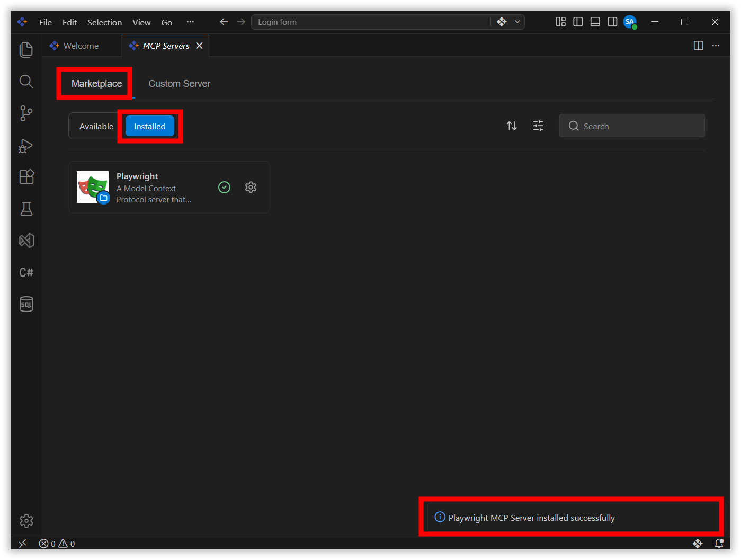The image size is (741, 560).
Task: Close the MCP Servers tab
Action: click(x=199, y=46)
